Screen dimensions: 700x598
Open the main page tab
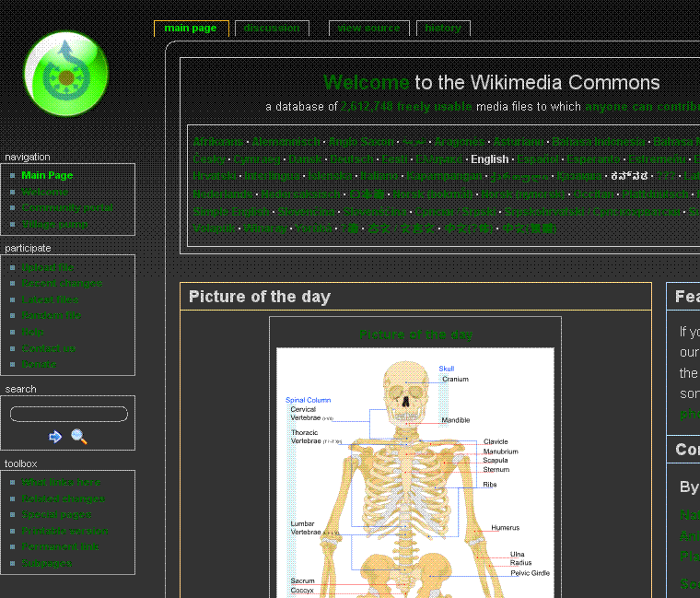[191, 29]
